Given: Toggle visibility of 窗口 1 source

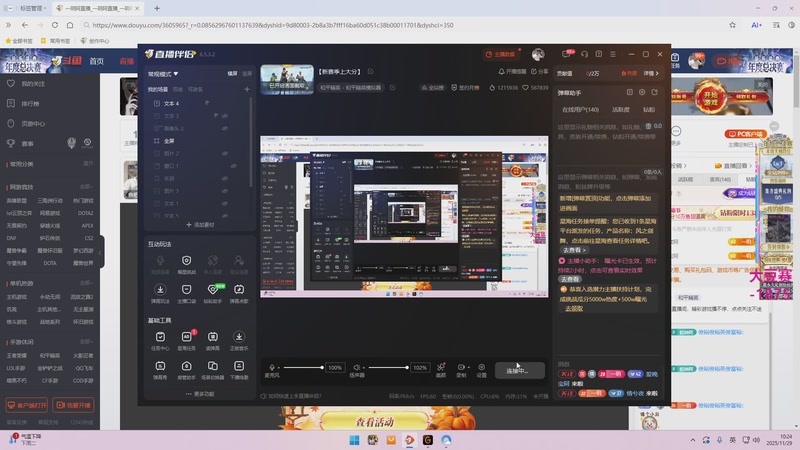Looking at the screenshot, I should tap(233, 166).
